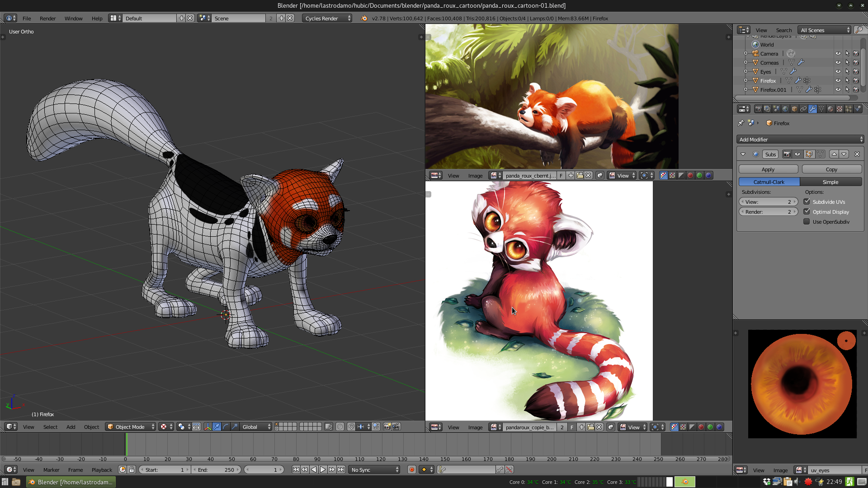Click the OpenGL render active viewport camera icon
The height and width of the screenshot is (488, 868).
(x=387, y=427)
